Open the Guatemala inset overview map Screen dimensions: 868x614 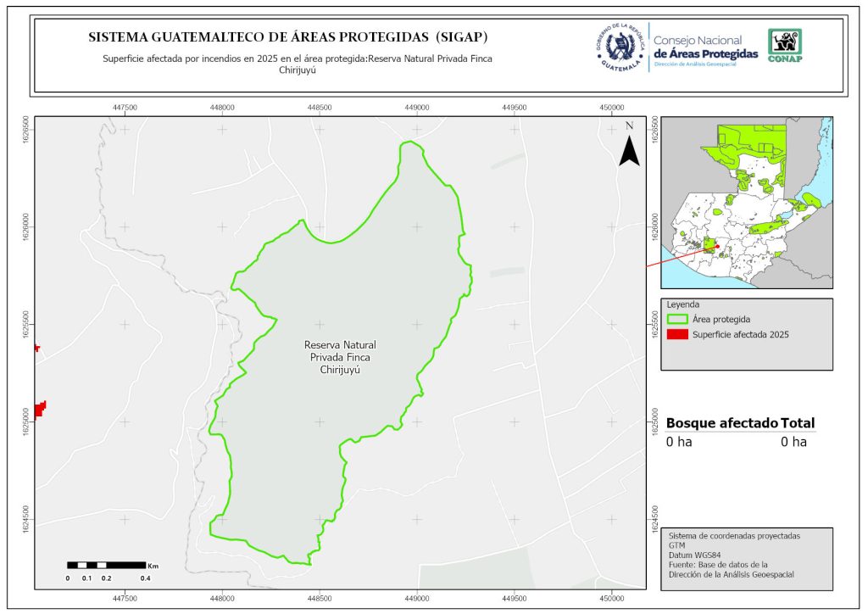(x=746, y=203)
